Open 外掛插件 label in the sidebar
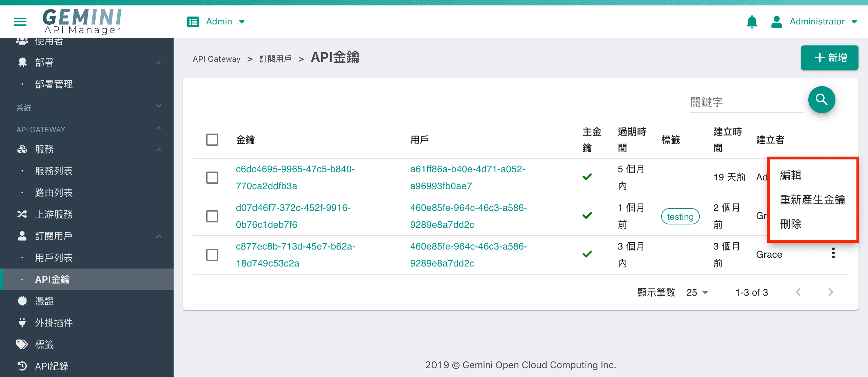The height and width of the screenshot is (377, 868). pos(54,323)
